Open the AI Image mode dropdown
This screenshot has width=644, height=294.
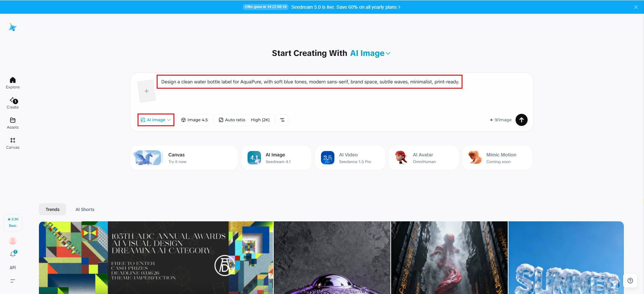point(156,120)
